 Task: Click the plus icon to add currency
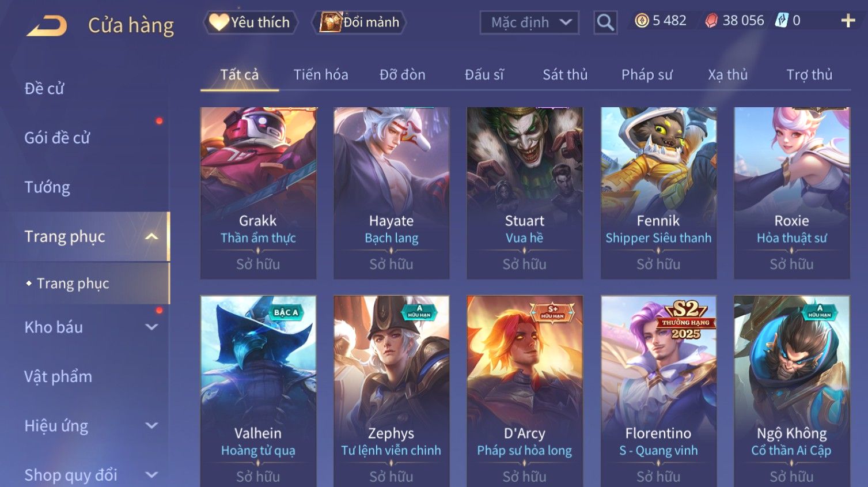[x=848, y=21]
